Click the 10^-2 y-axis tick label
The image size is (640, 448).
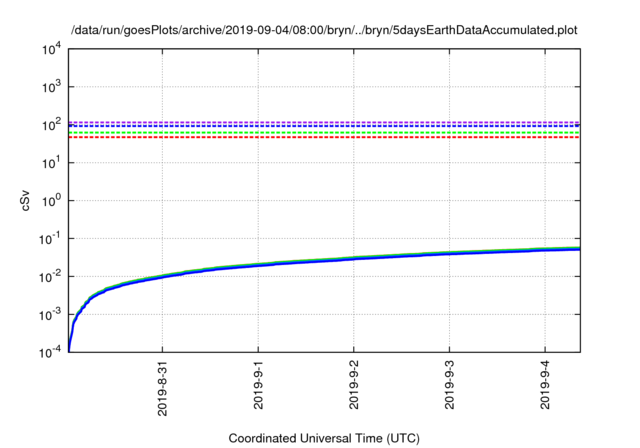[x=49, y=277]
